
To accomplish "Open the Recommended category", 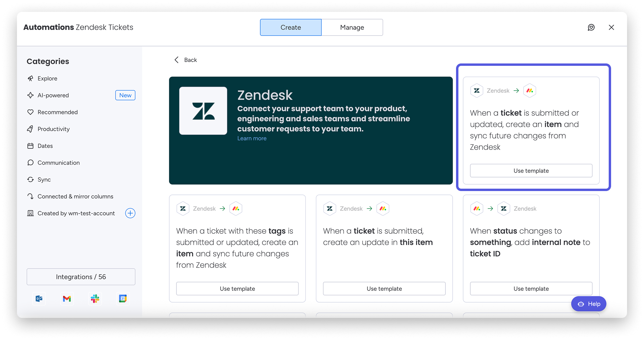I will pos(58,112).
